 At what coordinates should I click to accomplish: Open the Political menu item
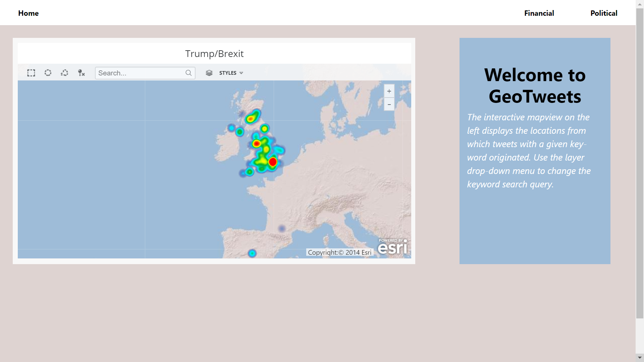pos(604,13)
